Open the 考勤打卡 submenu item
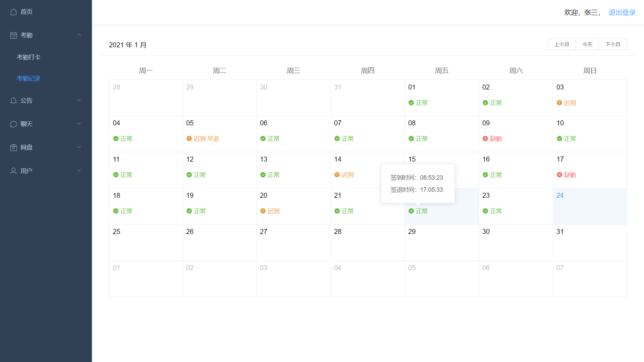The height and width of the screenshot is (362, 644). coord(29,57)
